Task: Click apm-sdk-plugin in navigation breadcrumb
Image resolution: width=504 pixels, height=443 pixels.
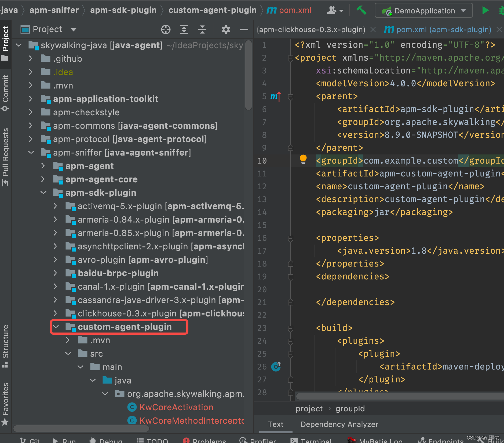Action: [x=123, y=10]
